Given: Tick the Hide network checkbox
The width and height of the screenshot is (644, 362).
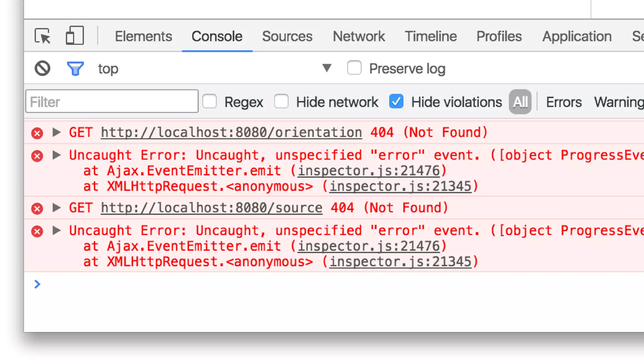Looking at the screenshot, I should tap(281, 101).
